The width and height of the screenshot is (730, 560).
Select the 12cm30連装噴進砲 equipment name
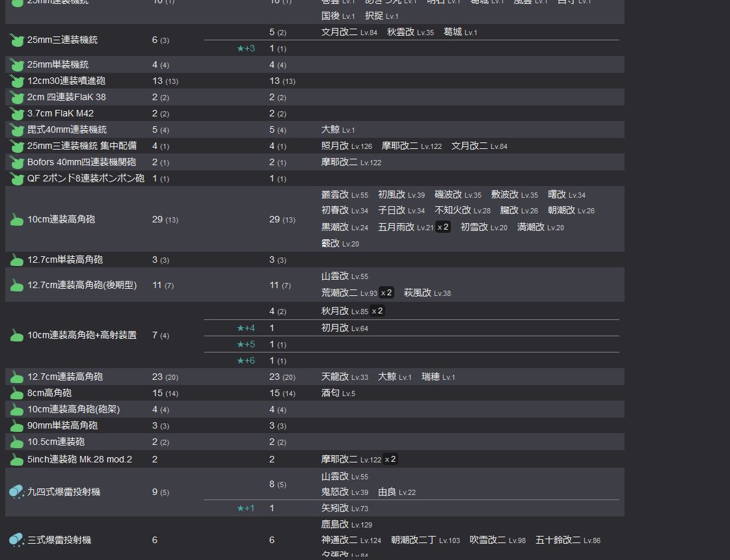pos(66,81)
